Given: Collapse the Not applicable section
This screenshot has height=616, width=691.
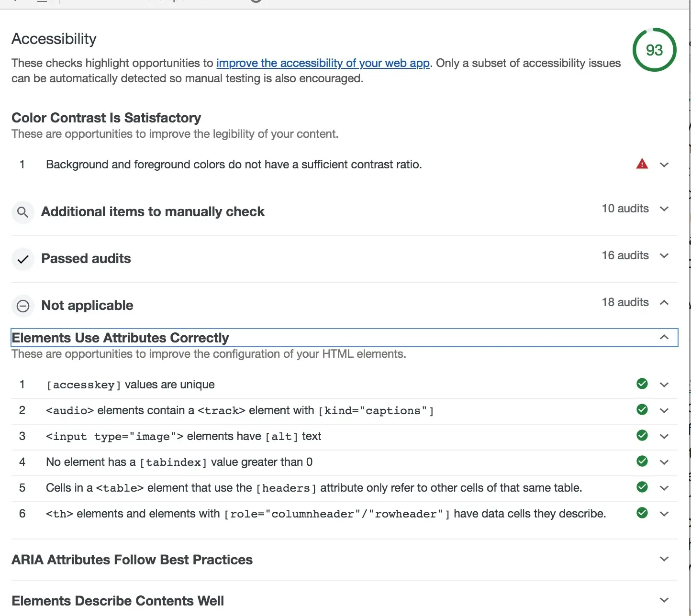Looking at the screenshot, I should [664, 302].
